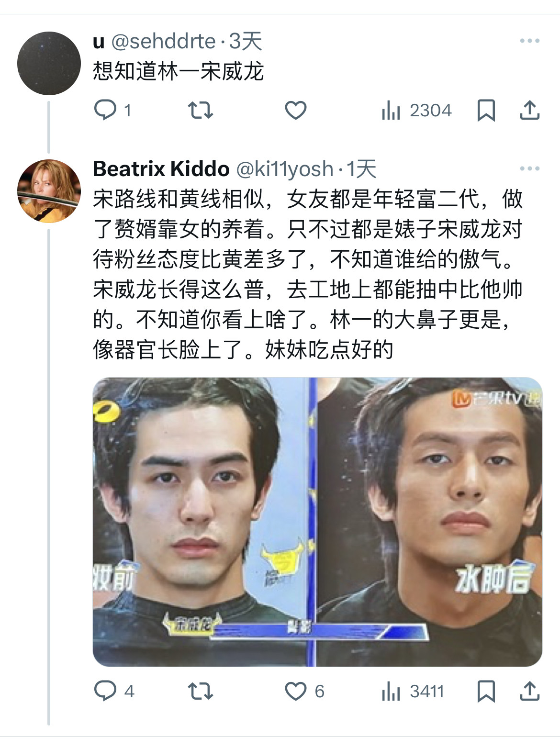The width and height of the screenshot is (560, 748).
Task: Open the attached comparison image
Action: [317, 522]
